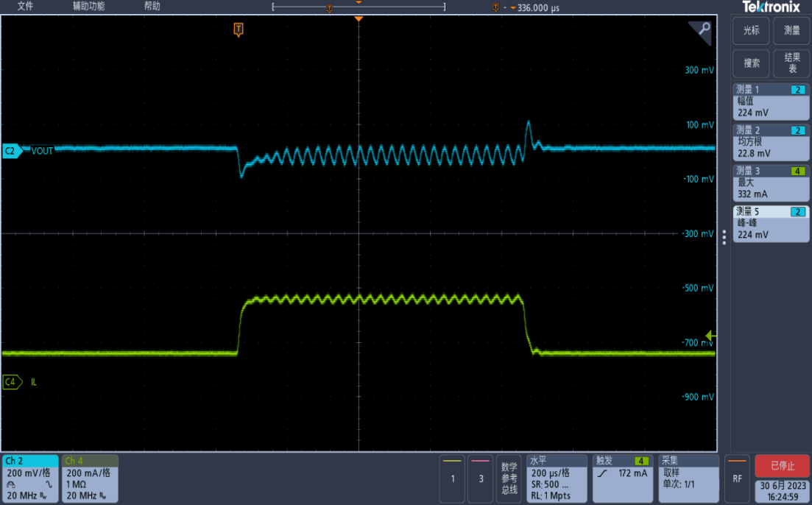
Task: Click the rising edge trigger slope icon
Action: click(601, 473)
